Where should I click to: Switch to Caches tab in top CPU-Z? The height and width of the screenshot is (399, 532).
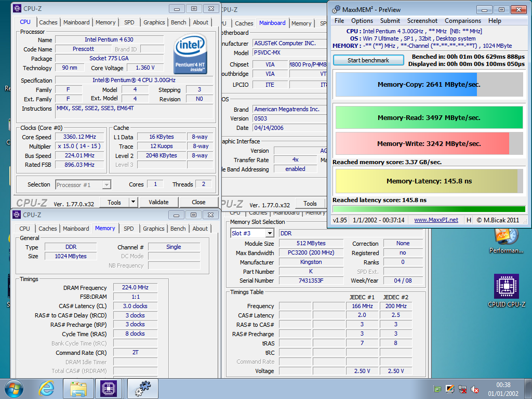click(48, 22)
